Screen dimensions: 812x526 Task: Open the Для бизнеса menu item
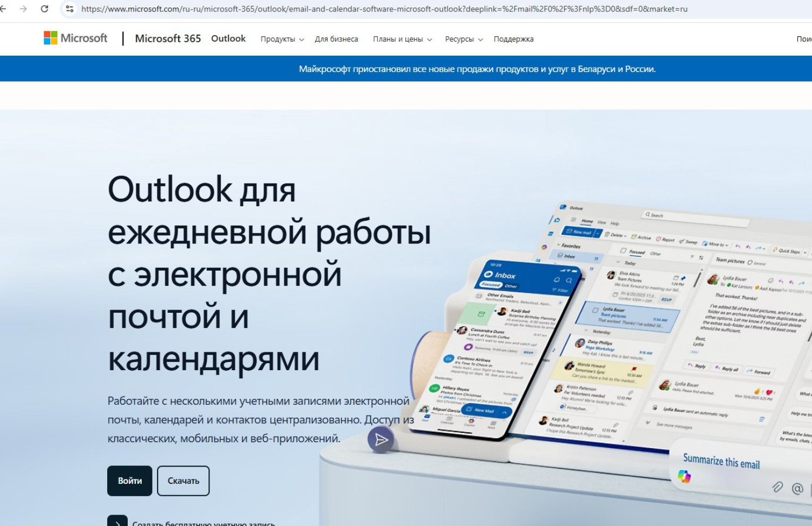click(x=336, y=39)
